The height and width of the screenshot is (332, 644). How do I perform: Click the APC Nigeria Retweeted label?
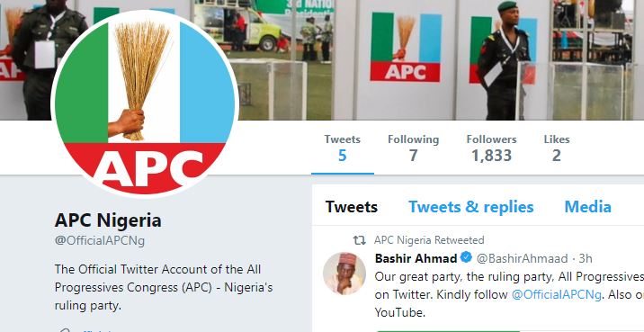[x=429, y=240]
